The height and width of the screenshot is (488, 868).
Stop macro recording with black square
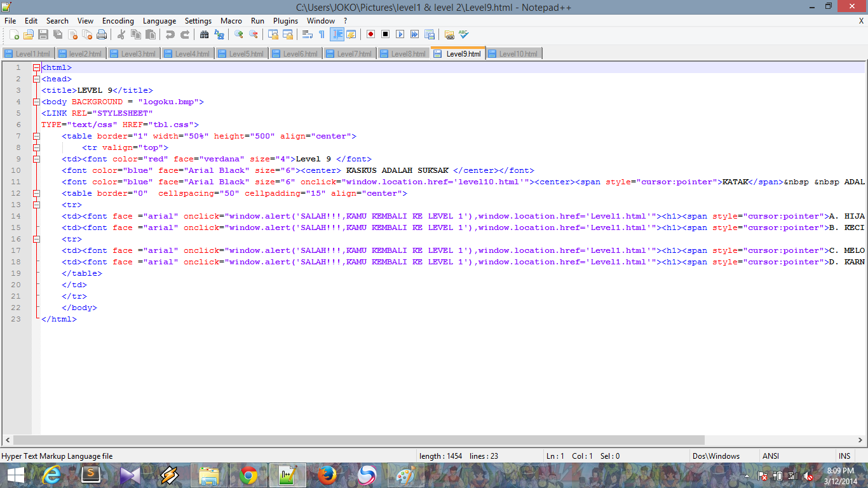(x=385, y=34)
